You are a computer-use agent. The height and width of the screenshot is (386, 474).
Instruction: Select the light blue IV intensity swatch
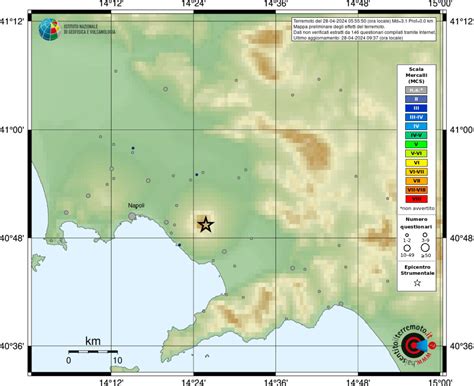click(416, 126)
